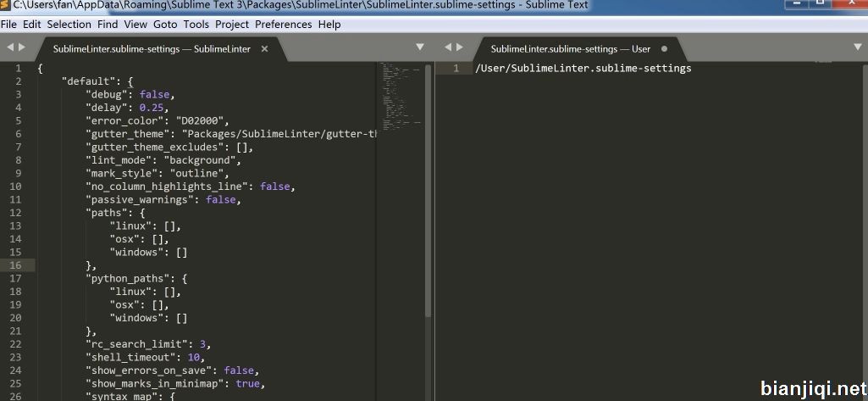The image size is (868, 401).
Task: Open the Tools menu
Action: [196, 25]
